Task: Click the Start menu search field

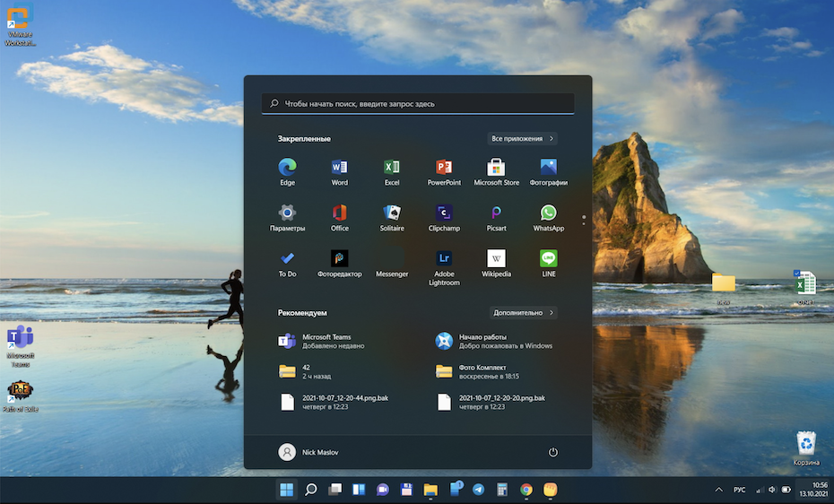Action: 417,104
